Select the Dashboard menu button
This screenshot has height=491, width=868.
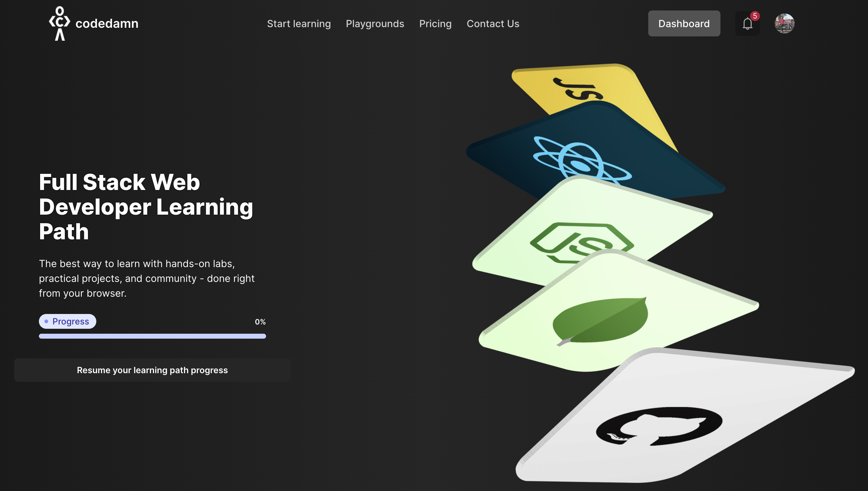pyautogui.click(x=684, y=23)
